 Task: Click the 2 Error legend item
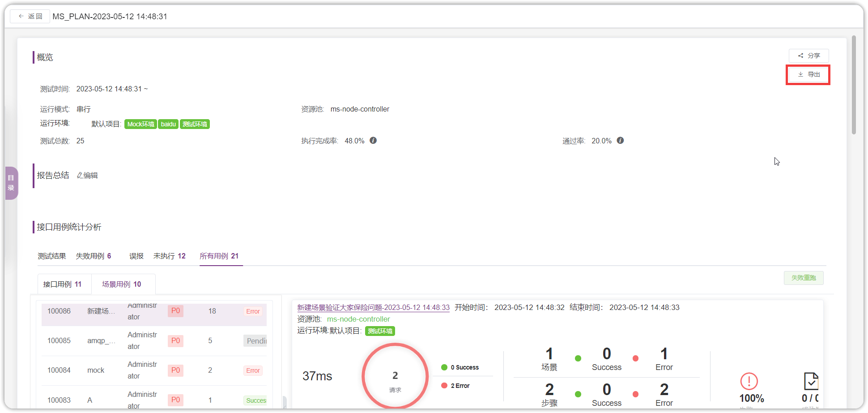tap(455, 386)
